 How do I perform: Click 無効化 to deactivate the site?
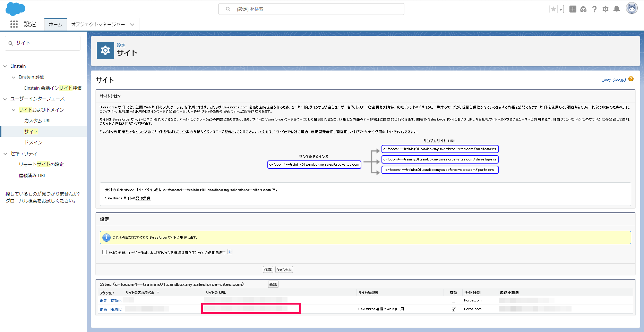click(116, 309)
